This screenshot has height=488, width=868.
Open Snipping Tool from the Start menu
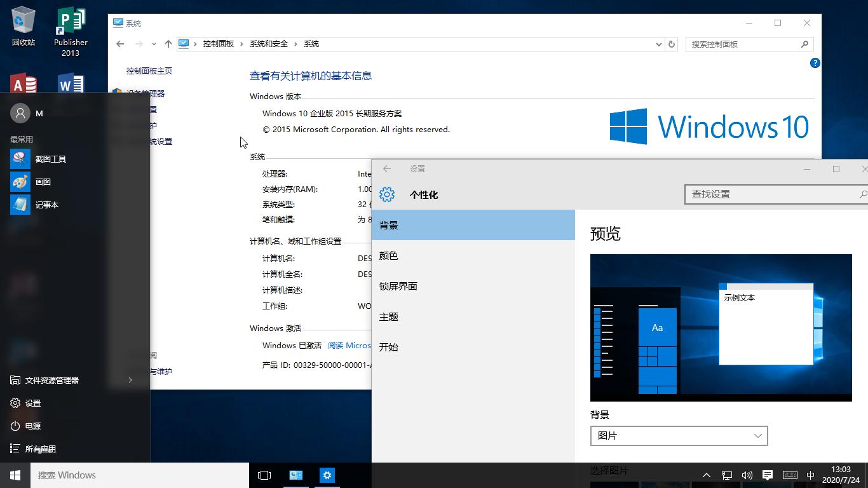coord(50,159)
